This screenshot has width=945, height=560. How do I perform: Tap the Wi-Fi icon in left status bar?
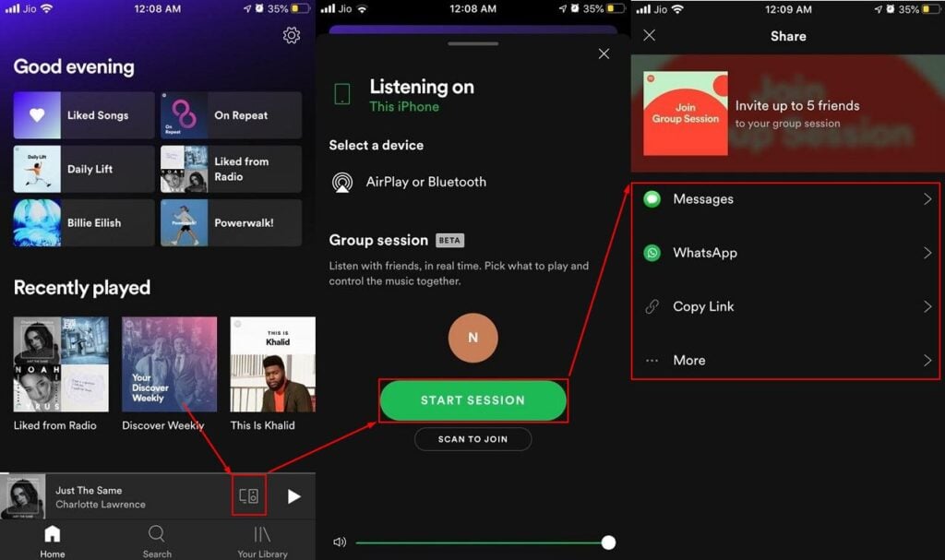coord(46,8)
